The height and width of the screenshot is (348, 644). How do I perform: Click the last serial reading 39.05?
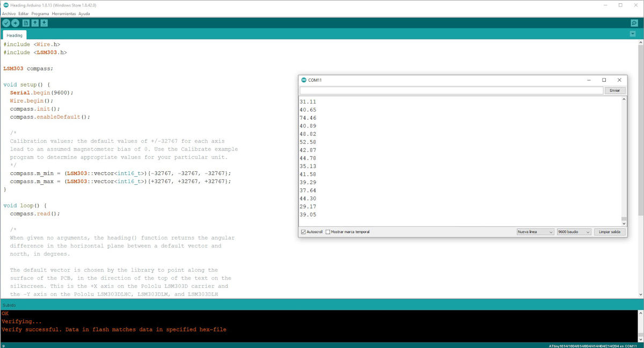tap(308, 214)
